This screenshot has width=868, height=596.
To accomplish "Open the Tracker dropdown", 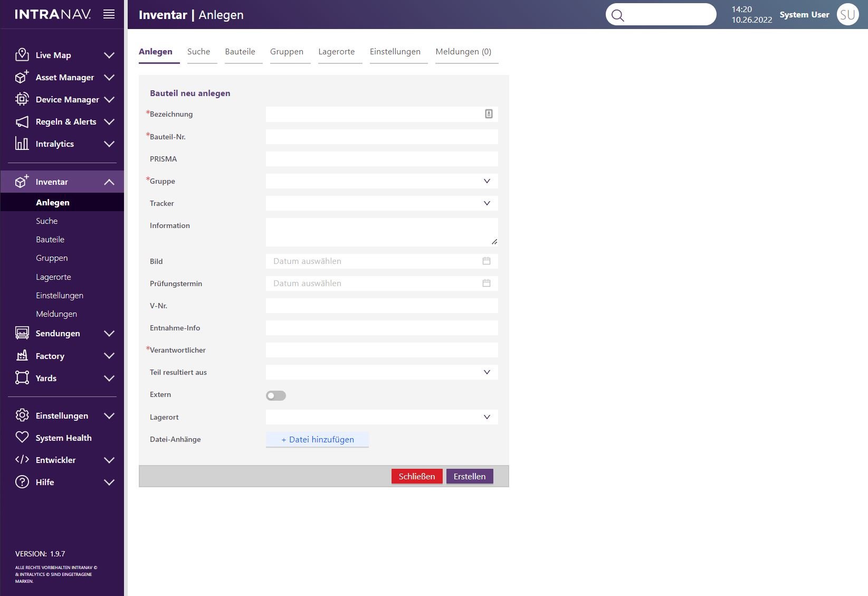I will 381,203.
